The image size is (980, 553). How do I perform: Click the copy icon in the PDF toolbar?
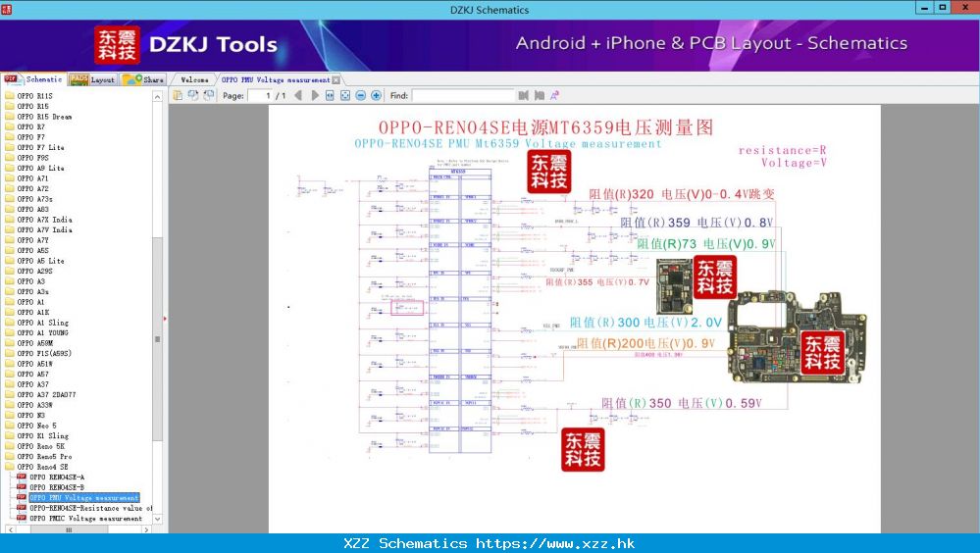(178, 96)
